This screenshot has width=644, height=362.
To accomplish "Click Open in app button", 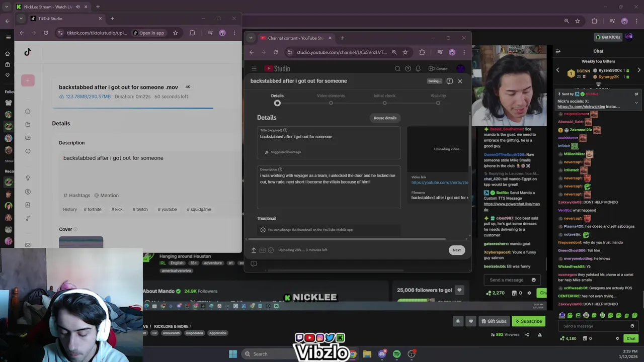I will [148, 33].
